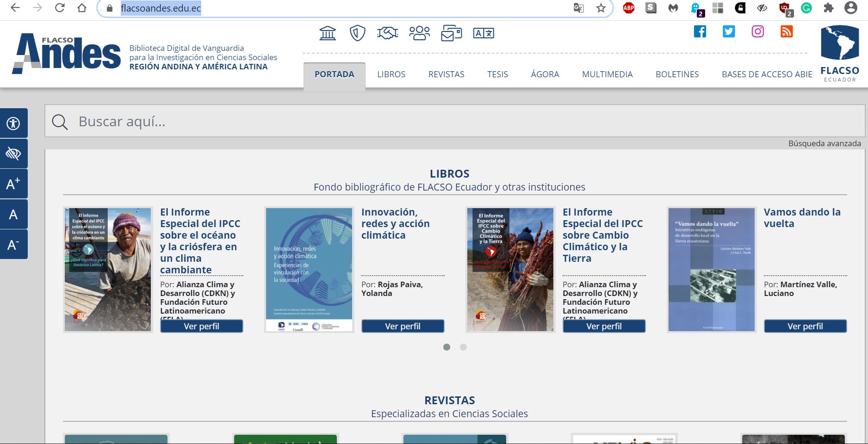Click Ver perfil for Vamos dando la vuelta
The height and width of the screenshot is (444, 868).
805,326
